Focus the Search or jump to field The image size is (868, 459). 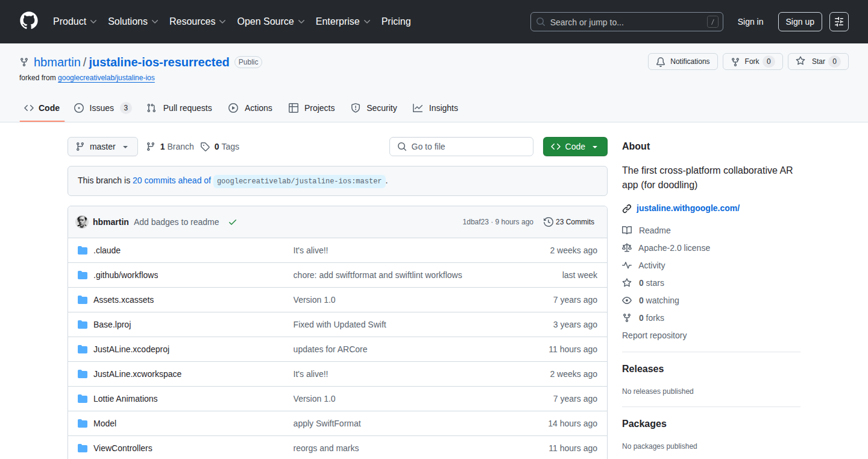click(627, 22)
